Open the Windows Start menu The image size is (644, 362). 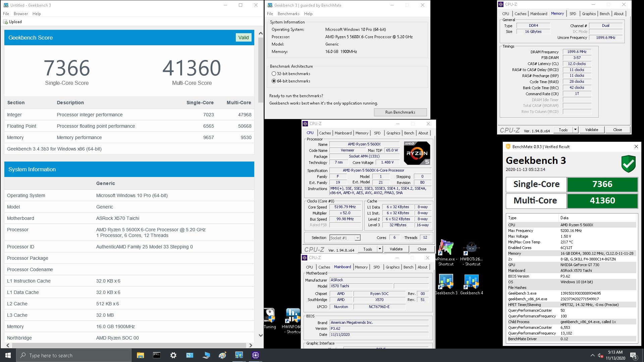8,355
